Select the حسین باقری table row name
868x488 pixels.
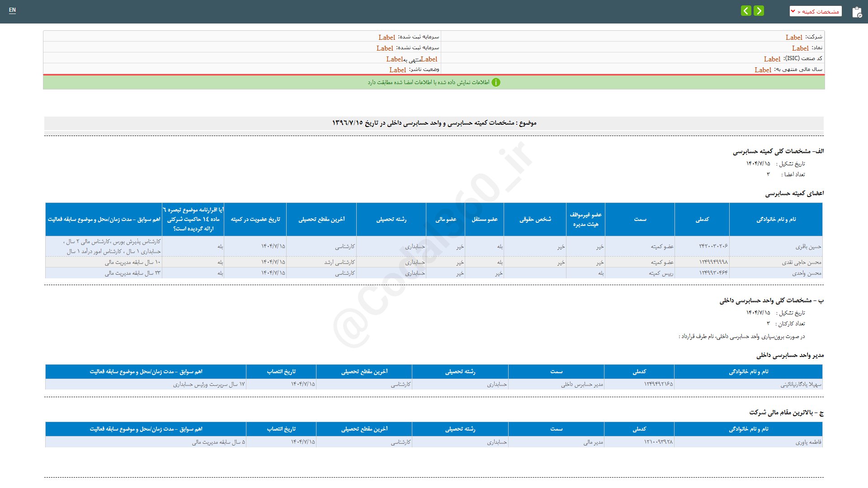808,247
